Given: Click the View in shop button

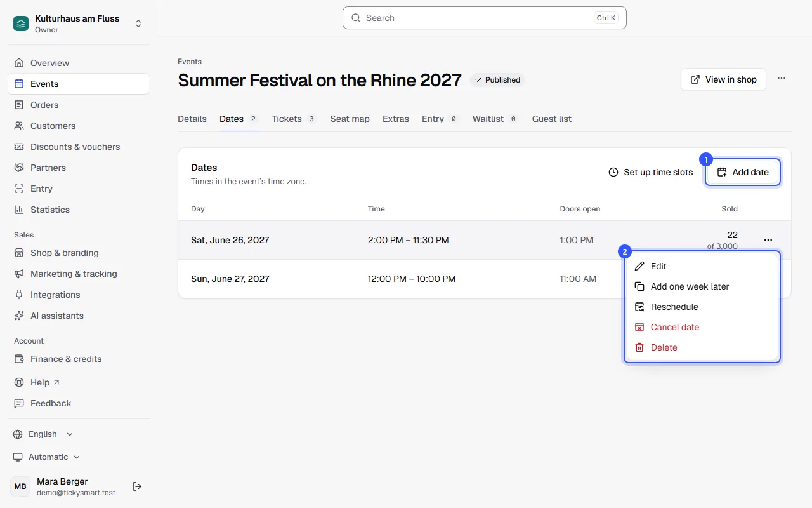Looking at the screenshot, I should click(723, 79).
